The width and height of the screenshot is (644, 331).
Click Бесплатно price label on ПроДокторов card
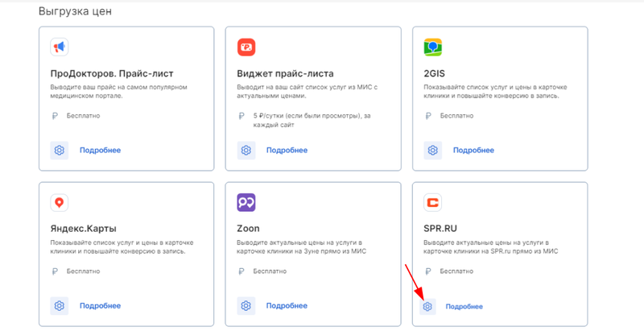84,116
